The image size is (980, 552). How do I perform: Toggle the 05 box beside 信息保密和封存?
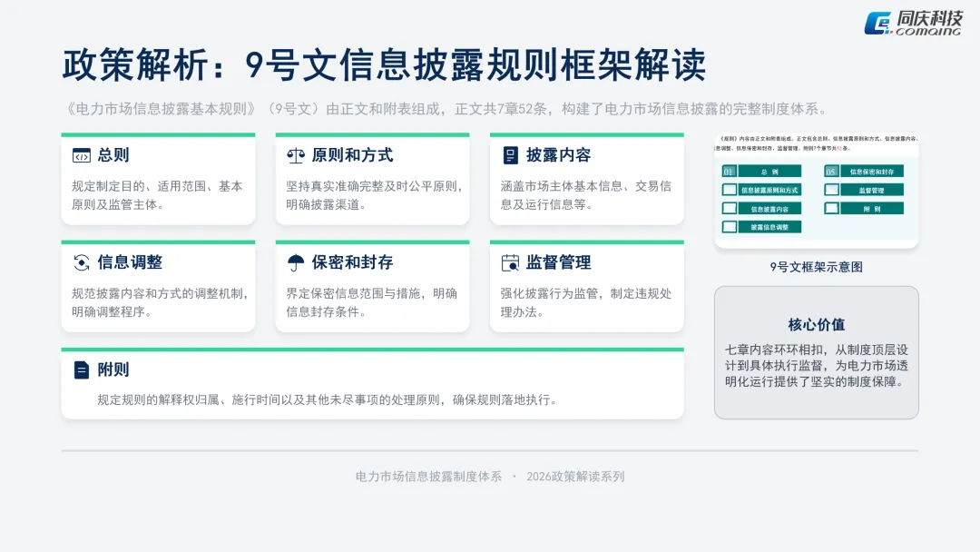pyautogui.click(x=832, y=171)
